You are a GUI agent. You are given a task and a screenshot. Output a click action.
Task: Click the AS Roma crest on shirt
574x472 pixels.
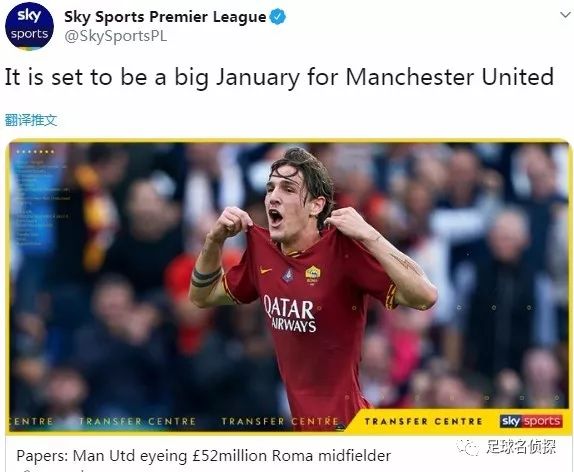pyautogui.click(x=313, y=275)
